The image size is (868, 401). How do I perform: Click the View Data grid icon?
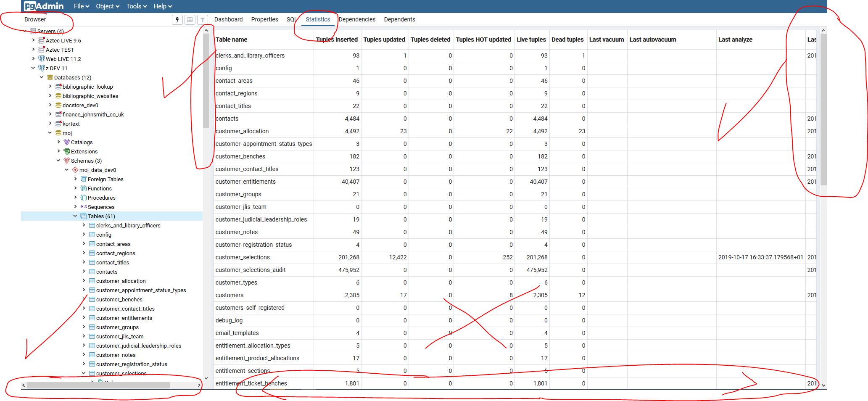click(190, 19)
